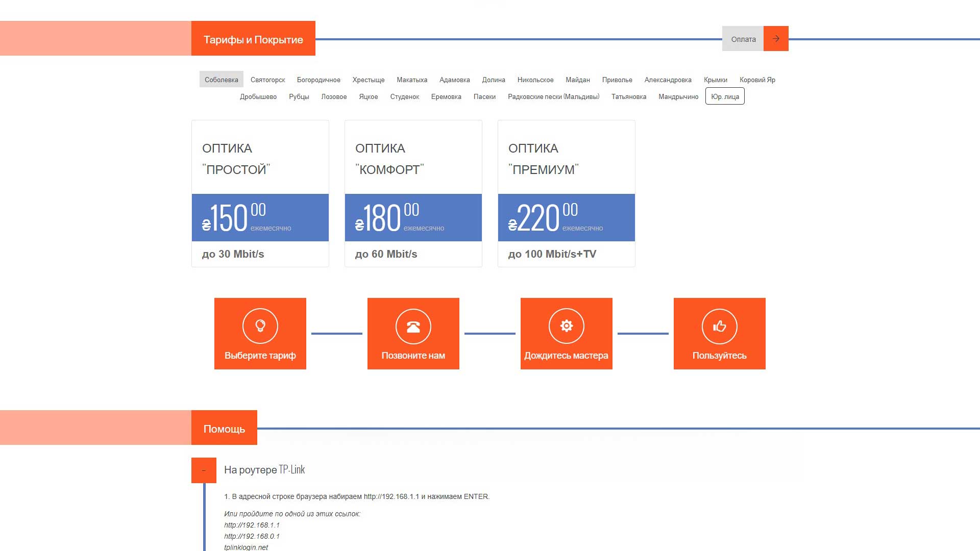Click the thumbs-up icon in Пользуйтесь

tap(720, 326)
